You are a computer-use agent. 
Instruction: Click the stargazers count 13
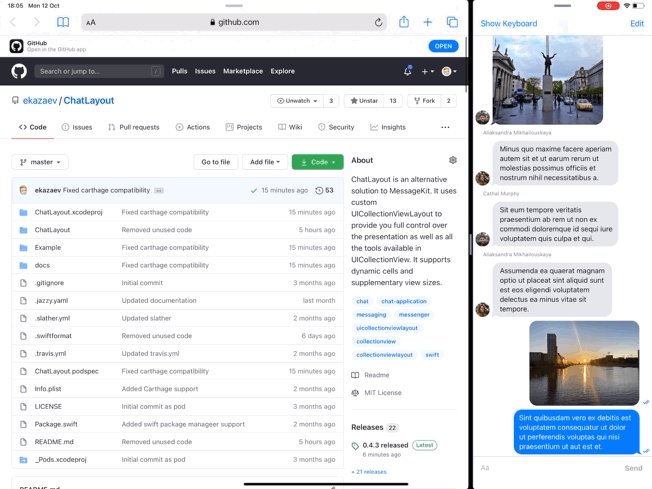pos(393,101)
